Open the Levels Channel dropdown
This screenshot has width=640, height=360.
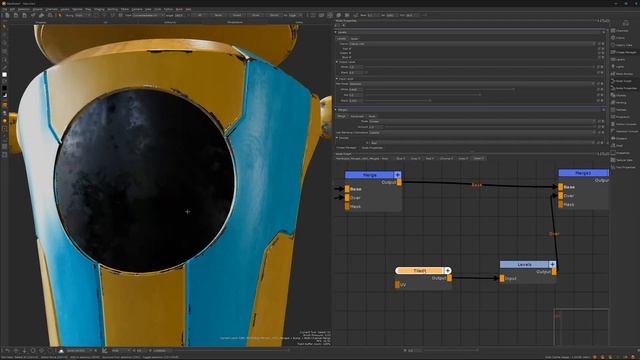click(x=472, y=44)
